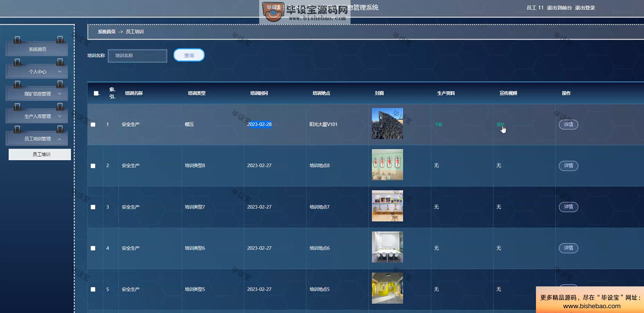Click 封面 column header
The width and height of the screenshot is (644, 313).
click(379, 93)
